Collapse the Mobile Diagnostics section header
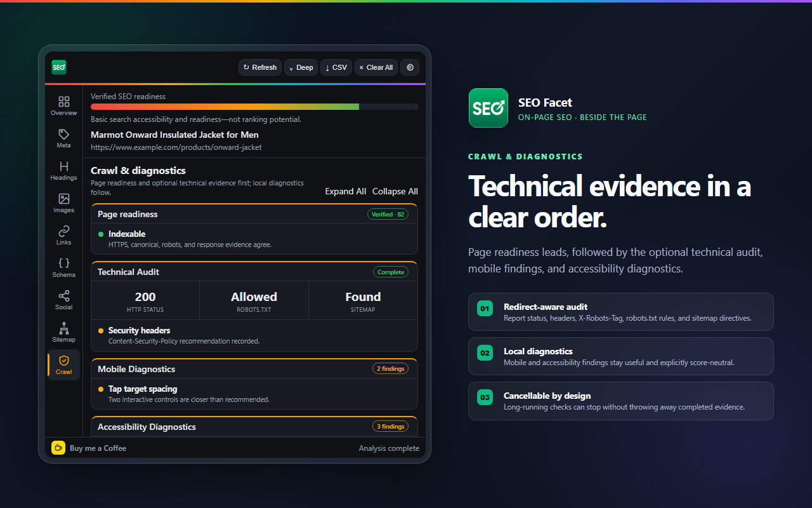This screenshot has width=812, height=508. point(254,369)
